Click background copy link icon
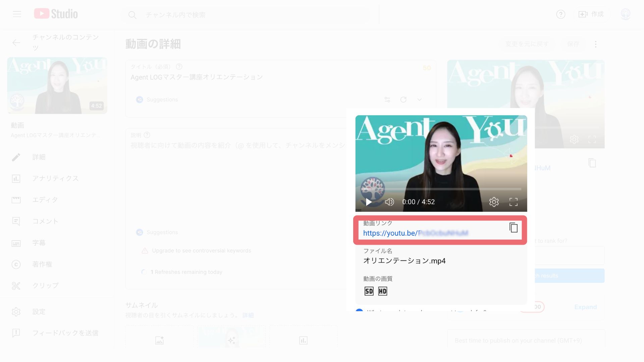This screenshot has height=362, width=644. pos(592,163)
